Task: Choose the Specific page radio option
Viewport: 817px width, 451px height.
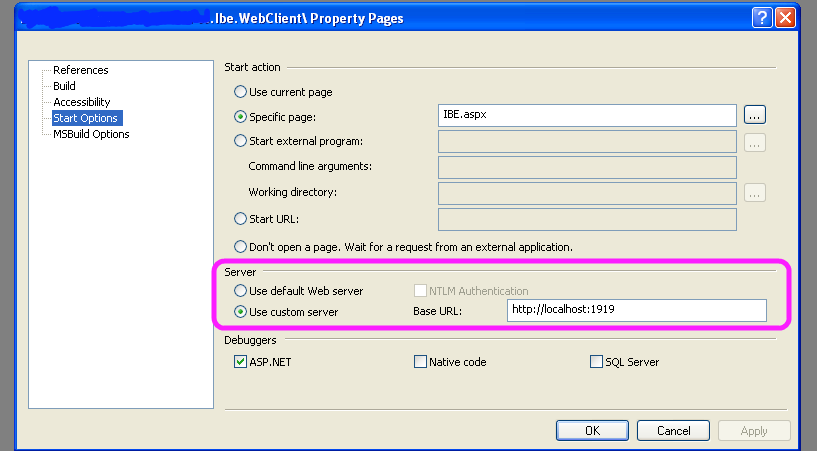Action: 240,117
